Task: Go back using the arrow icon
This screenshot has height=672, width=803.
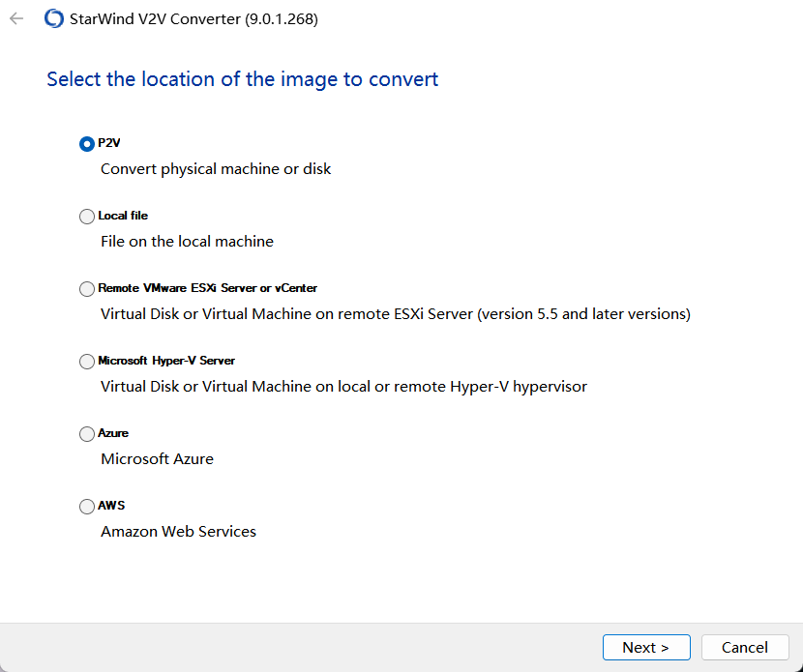Action: click(x=16, y=19)
